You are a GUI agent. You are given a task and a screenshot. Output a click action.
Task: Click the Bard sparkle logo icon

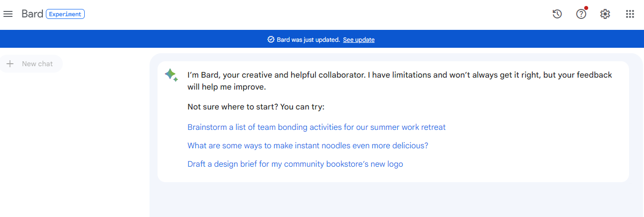point(171,75)
